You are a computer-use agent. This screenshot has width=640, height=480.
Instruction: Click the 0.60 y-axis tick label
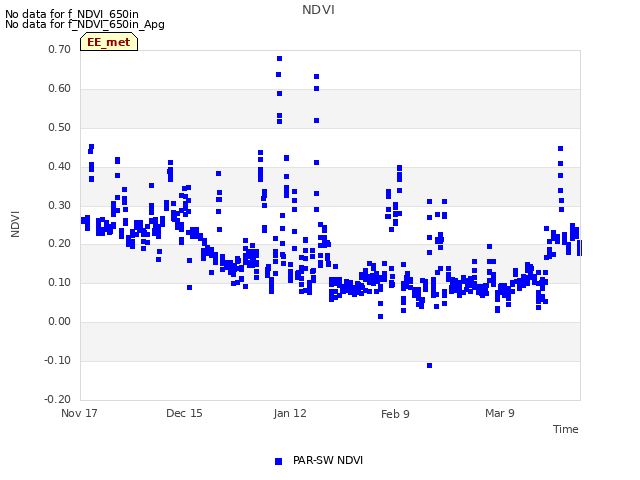[60, 89]
